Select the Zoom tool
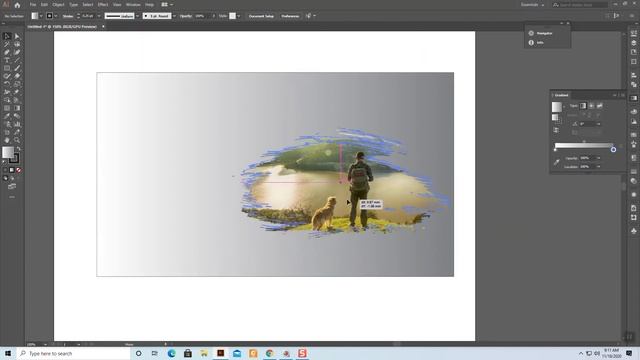Image resolution: width=640 pixels, height=360 pixels. tap(17, 140)
